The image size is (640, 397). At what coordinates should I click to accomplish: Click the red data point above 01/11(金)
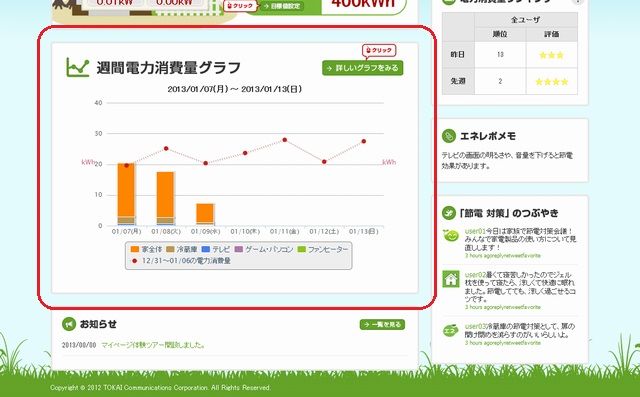pyautogui.click(x=284, y=140)
